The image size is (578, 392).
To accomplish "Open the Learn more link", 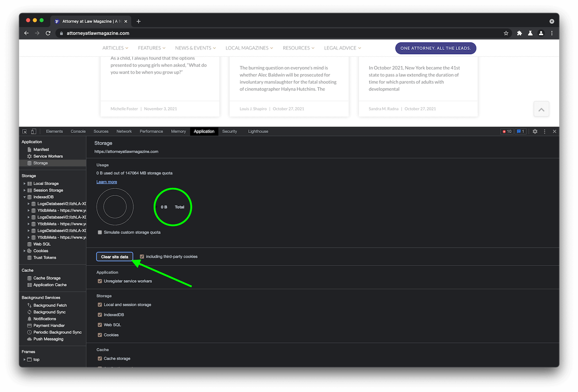I will [107, 182].
